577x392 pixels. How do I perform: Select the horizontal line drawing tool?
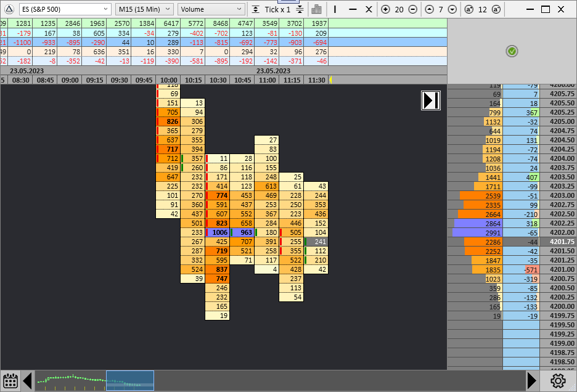pos(353,10)
